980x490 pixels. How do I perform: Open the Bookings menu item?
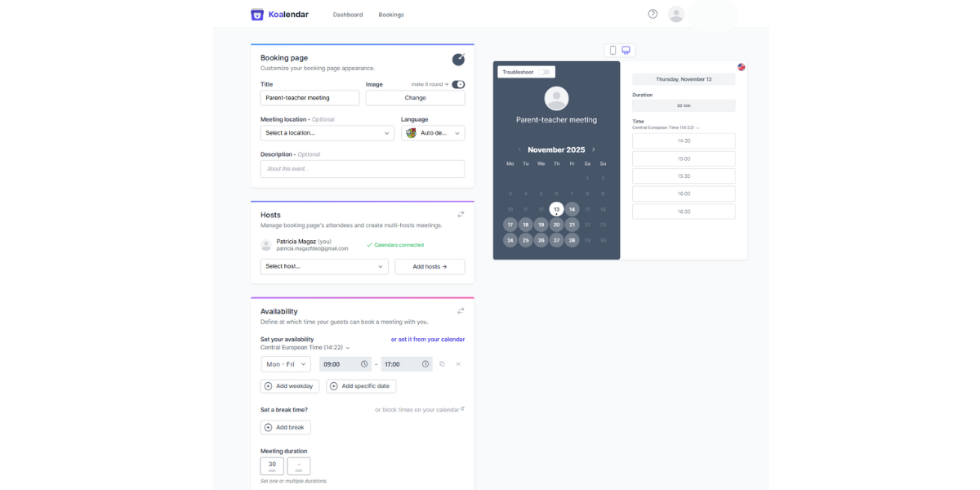[390, 14]
